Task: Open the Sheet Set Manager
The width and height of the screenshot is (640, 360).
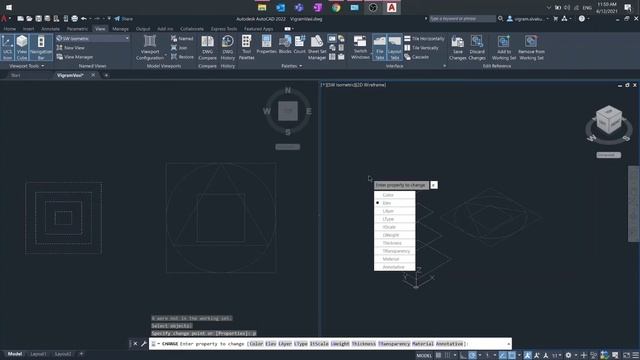Action: tap(317, 47)
